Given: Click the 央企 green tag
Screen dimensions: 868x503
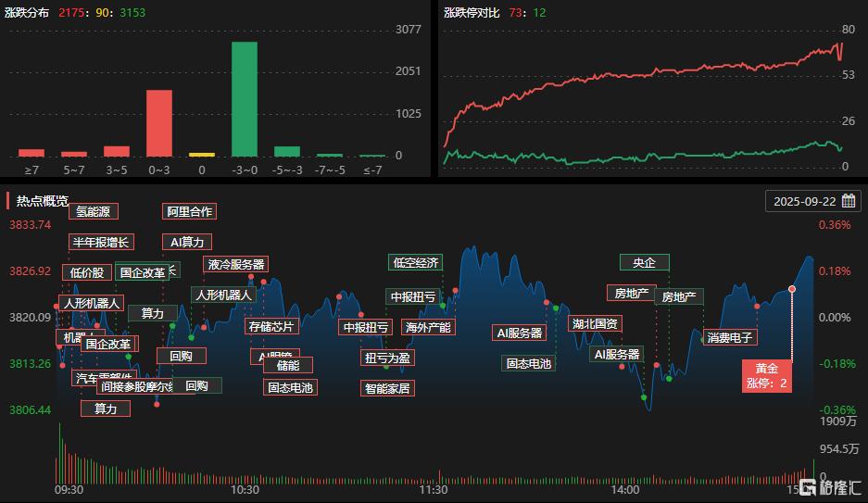Looking at the screenshot, I should click(x=644, y=262).
